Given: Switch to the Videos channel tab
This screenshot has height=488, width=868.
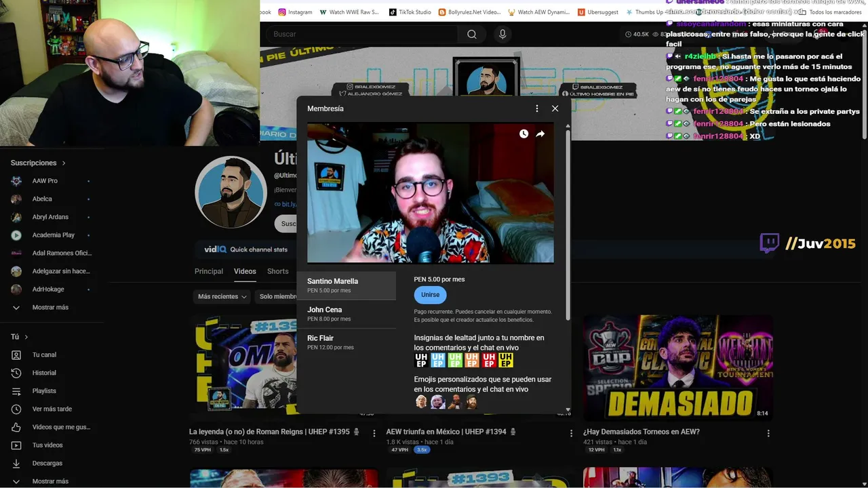Looking at the screenshot, I should [x=245, y=271].
